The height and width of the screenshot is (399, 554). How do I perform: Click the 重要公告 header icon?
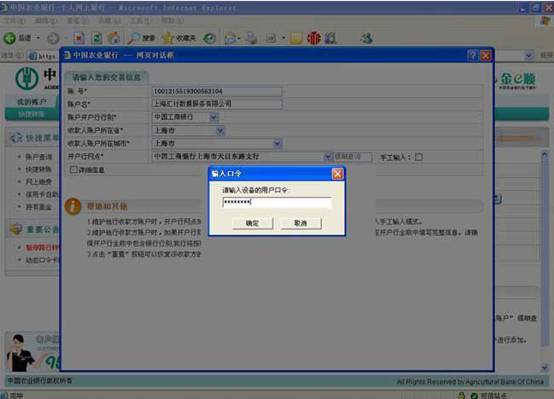point(16,229)
